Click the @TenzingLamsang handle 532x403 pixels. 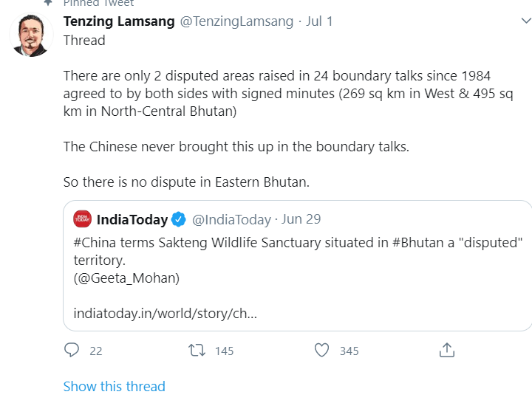[x=237, y=21]
